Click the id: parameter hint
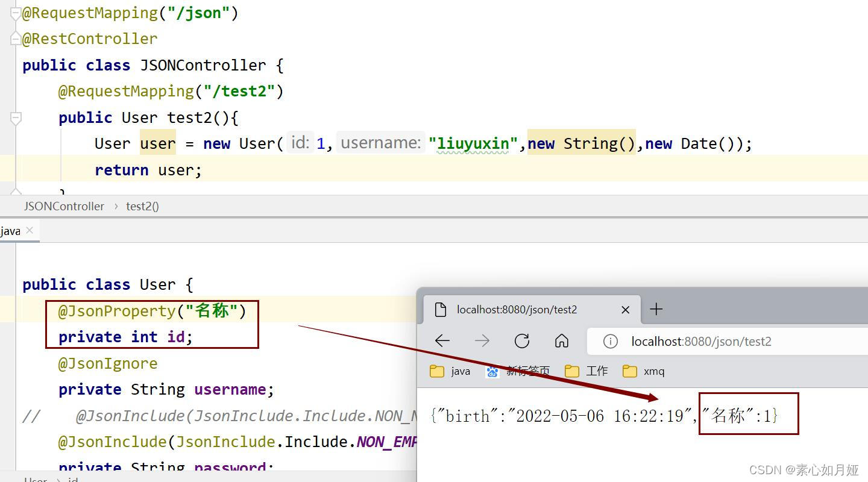This screenshot has width=868, height=482. click(x=300, y=143)
